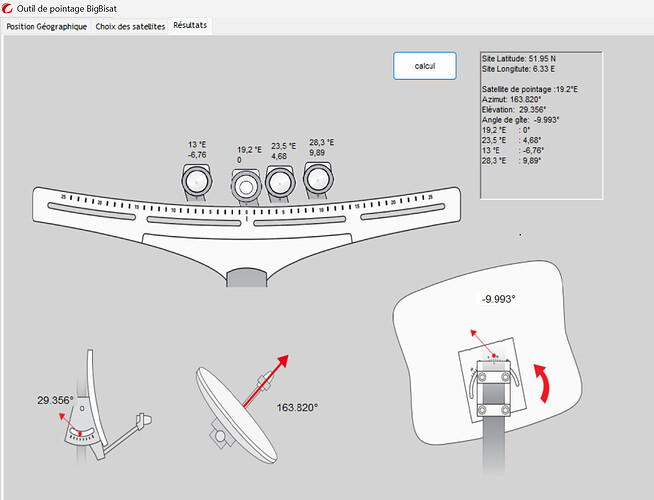
Task: Click the mast bracket on skew diagram
Action: click(494, 389)
